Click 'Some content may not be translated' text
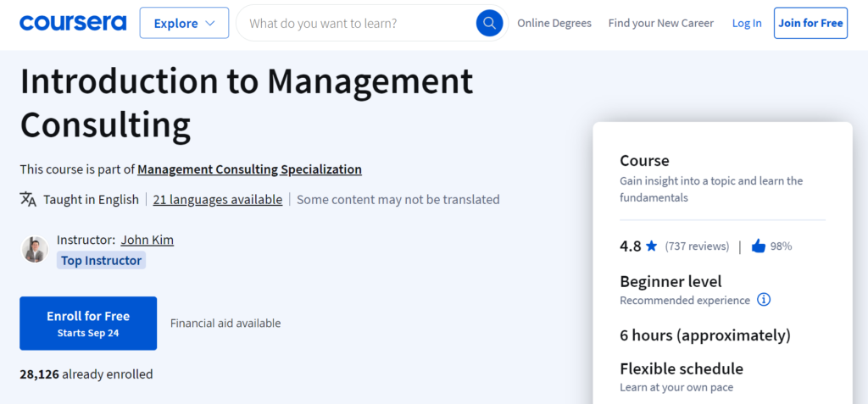Image resolution: width=868 pixels, height=404 pixels. 398,199
